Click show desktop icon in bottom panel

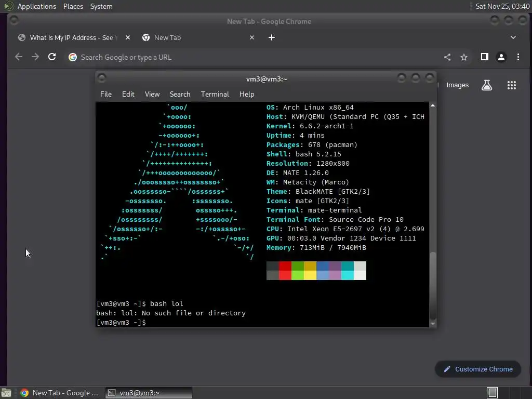(x=6, y=393)
